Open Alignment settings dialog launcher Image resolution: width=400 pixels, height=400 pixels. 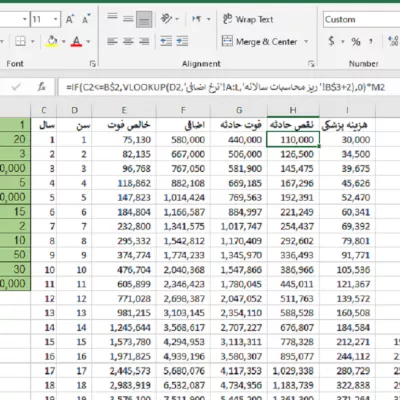[311, 64]
